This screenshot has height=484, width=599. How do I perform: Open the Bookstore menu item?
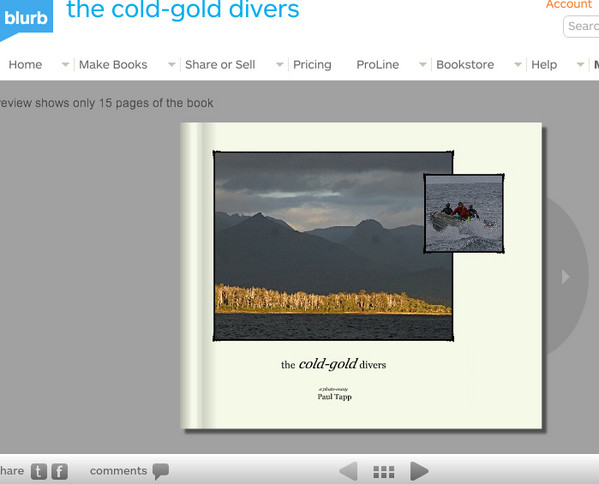click(x=465, y=65)
